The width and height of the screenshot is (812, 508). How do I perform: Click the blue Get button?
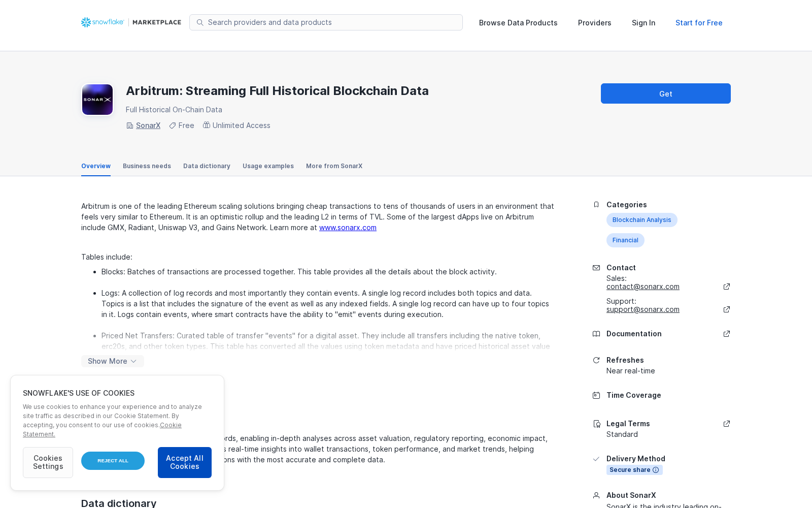[666, 93]
